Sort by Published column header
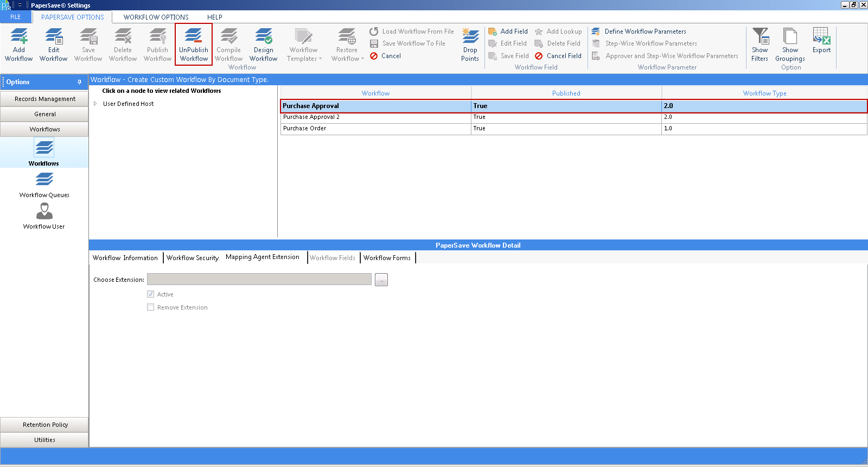The width and height of the screenshot is (868, 467). 566,93
